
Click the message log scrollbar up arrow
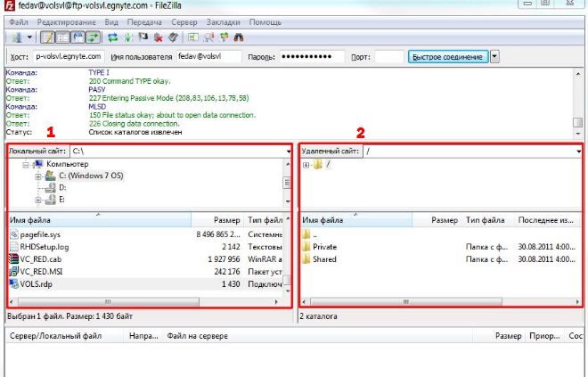pyautogui.click(x=578, y=74)
